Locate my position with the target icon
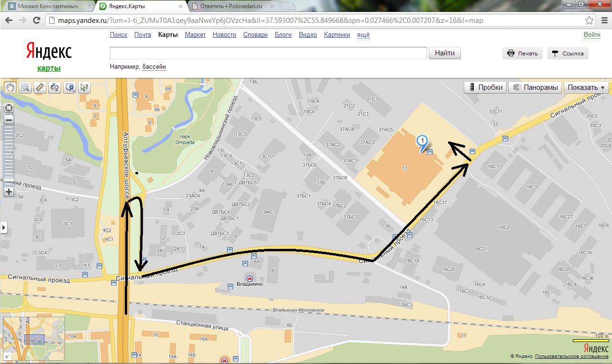This screenshot has height=364, width=612. pyautogui.click(x=9, y=108)
